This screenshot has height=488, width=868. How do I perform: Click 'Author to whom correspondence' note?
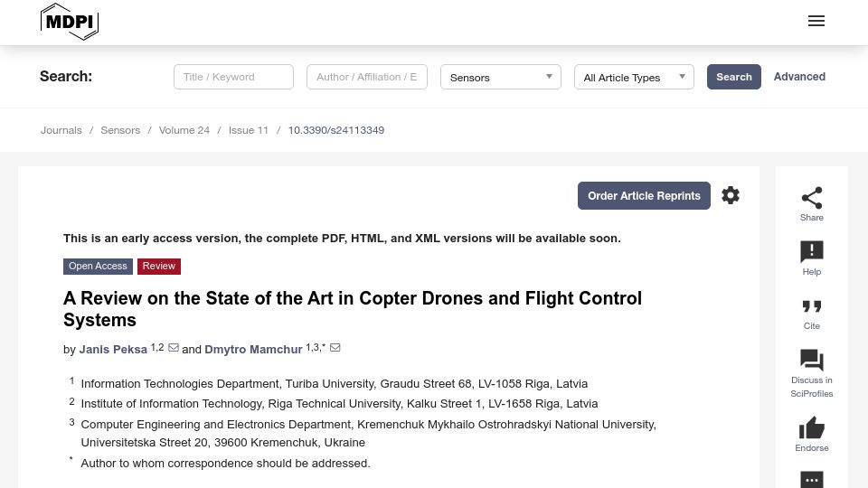click(x=225, y=463)
